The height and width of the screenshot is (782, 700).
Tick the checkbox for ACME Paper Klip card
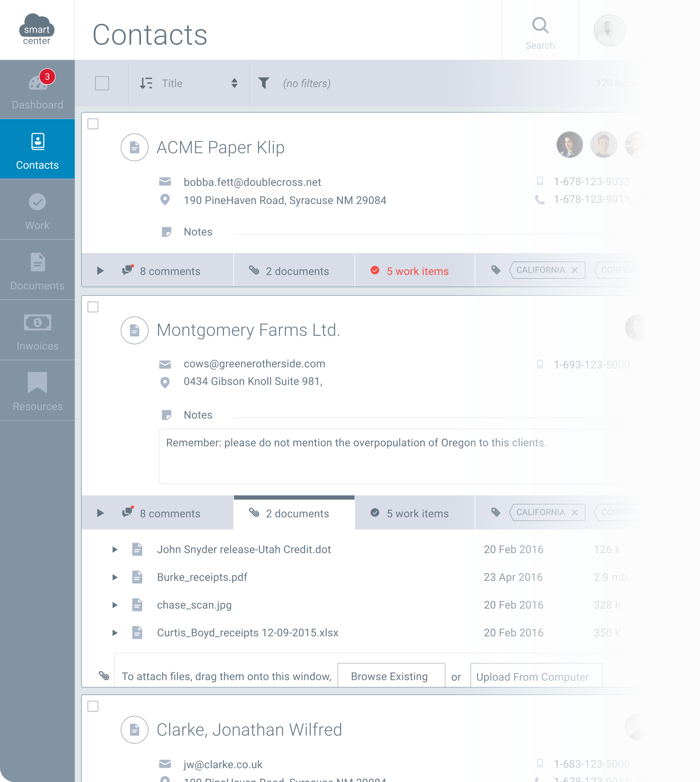93,124
